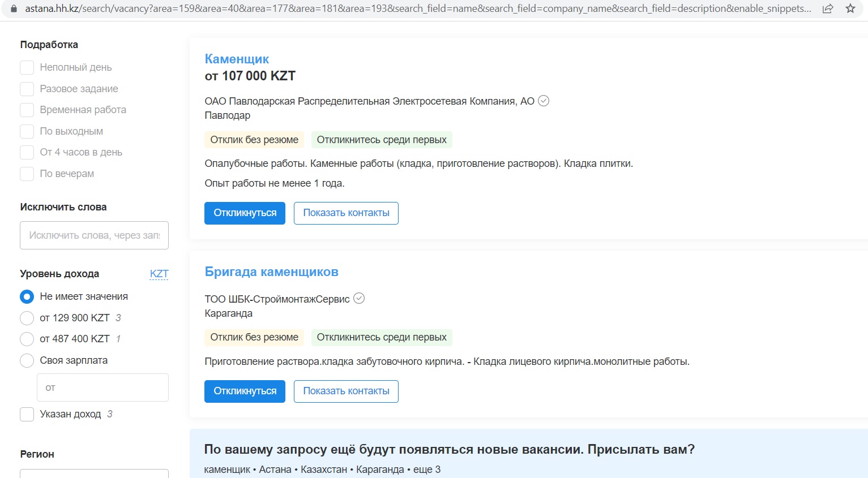Click Откликнуться for Бригада каменщиков
Viewport: 868px width, 478px height.
pyautogui.click(x=245, y=391)
